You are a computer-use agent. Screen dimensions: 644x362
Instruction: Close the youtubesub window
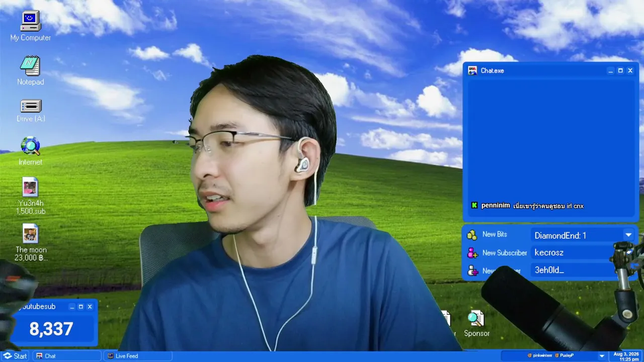point(90,307)
